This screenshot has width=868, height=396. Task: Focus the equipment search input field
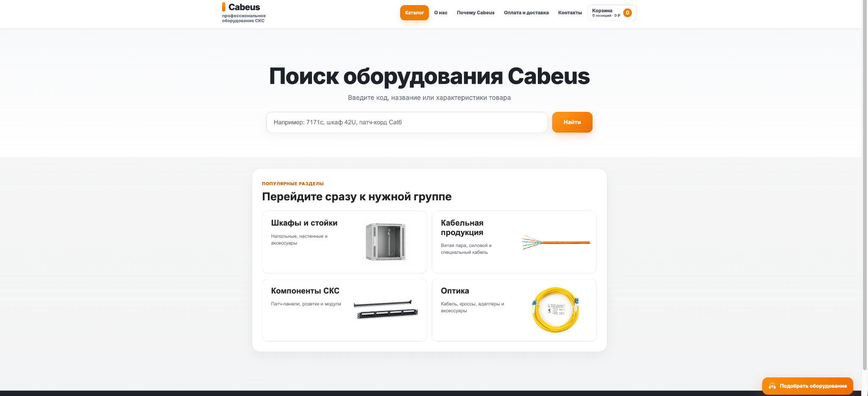[x=407, y=122]
